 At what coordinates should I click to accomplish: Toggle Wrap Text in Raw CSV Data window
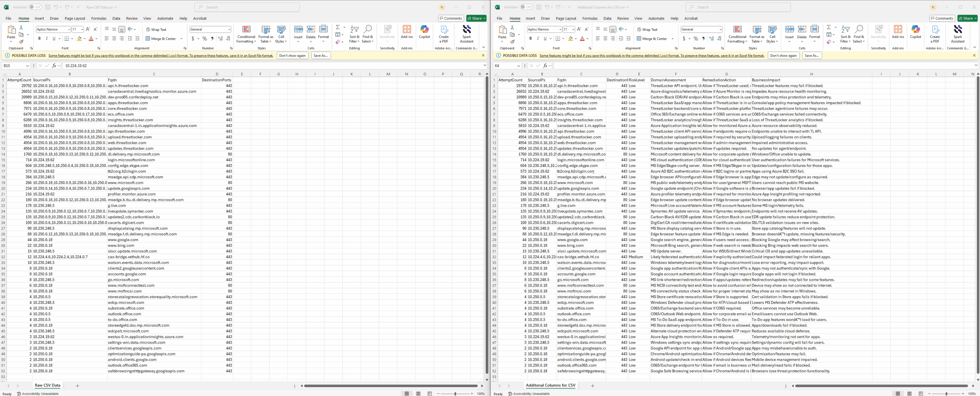tap(156, 29)
